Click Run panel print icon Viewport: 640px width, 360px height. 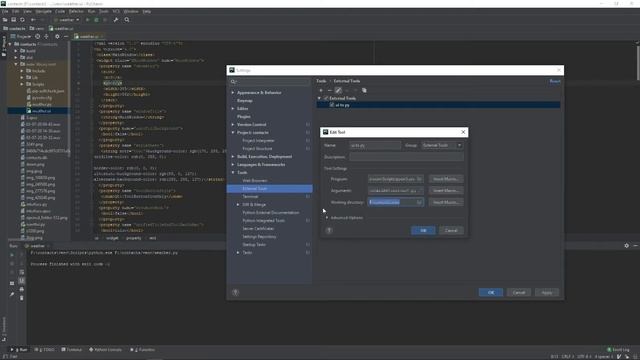[22, 289]
